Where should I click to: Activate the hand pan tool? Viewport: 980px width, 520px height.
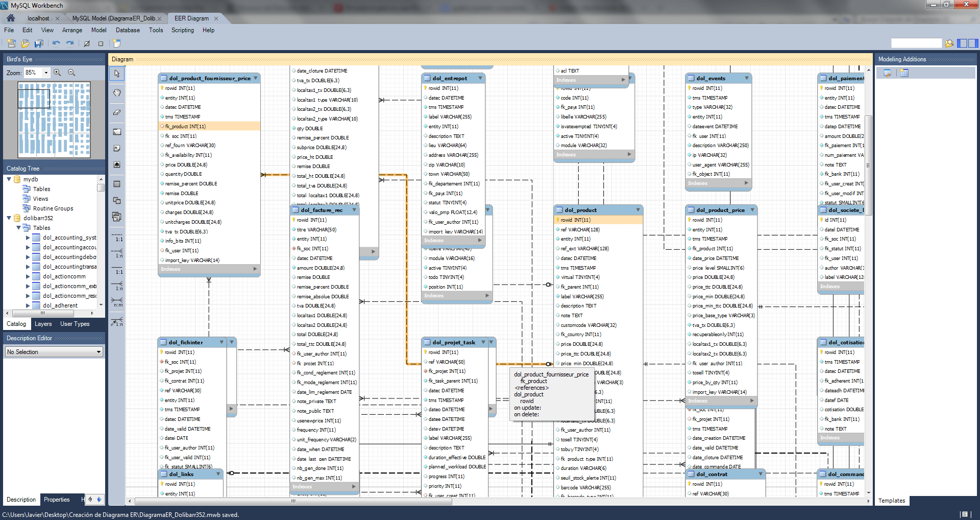117,92
